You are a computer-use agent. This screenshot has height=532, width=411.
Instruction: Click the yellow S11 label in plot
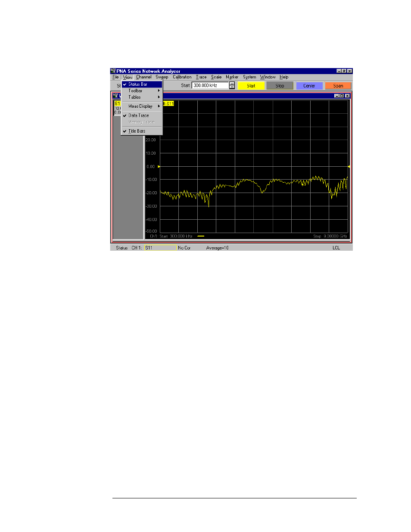(168, 104)
